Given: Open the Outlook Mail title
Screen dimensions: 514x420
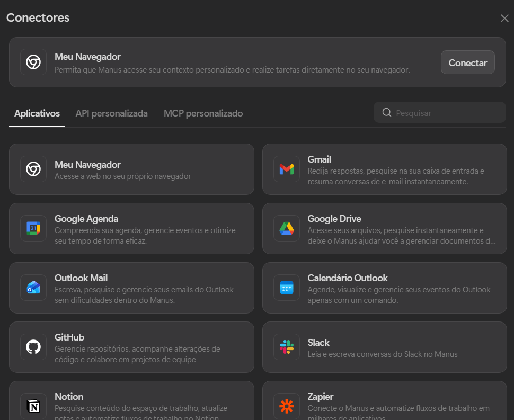Looking at the screenshot, I should (x=81, y=278).
